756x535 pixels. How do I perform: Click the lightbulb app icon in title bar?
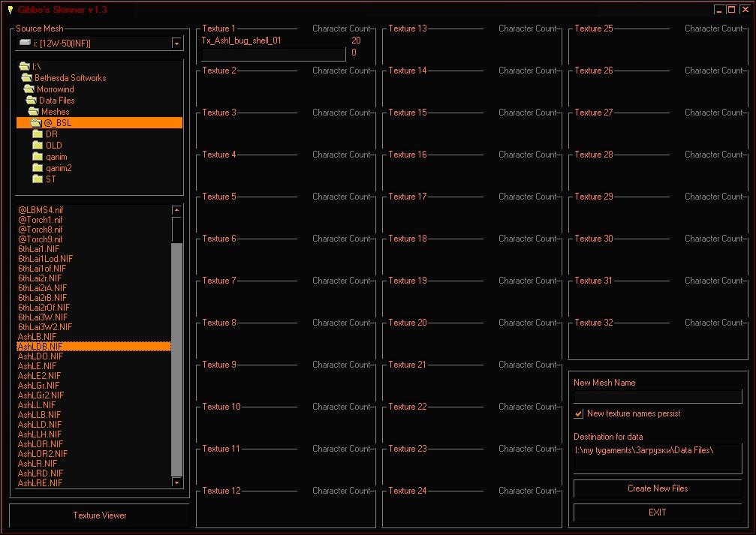tap(10, 9)
